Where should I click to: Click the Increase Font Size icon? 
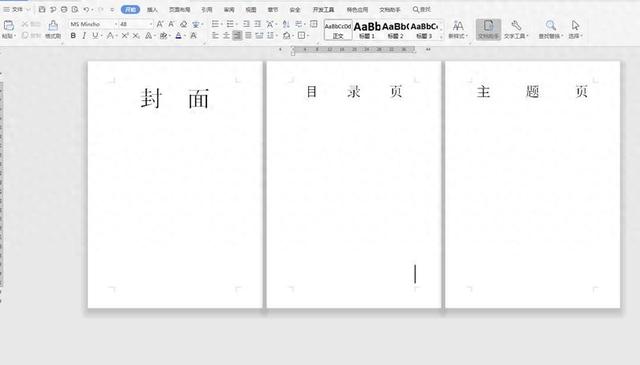[160, 24]
